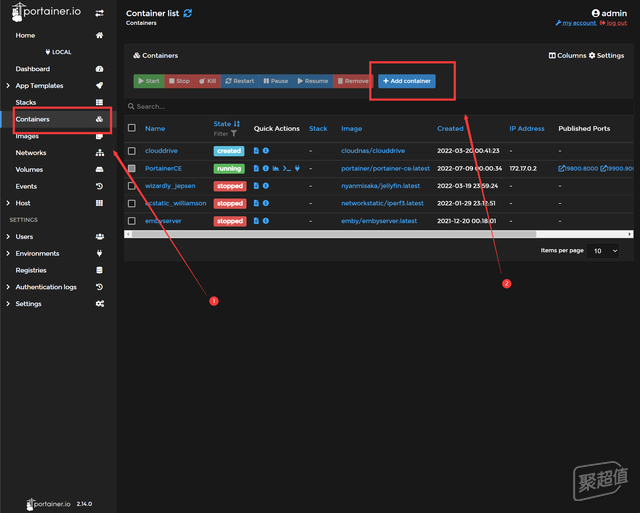Open logs icon for ecstatic_williamson container
640x513 pixels.
point(256,203)
